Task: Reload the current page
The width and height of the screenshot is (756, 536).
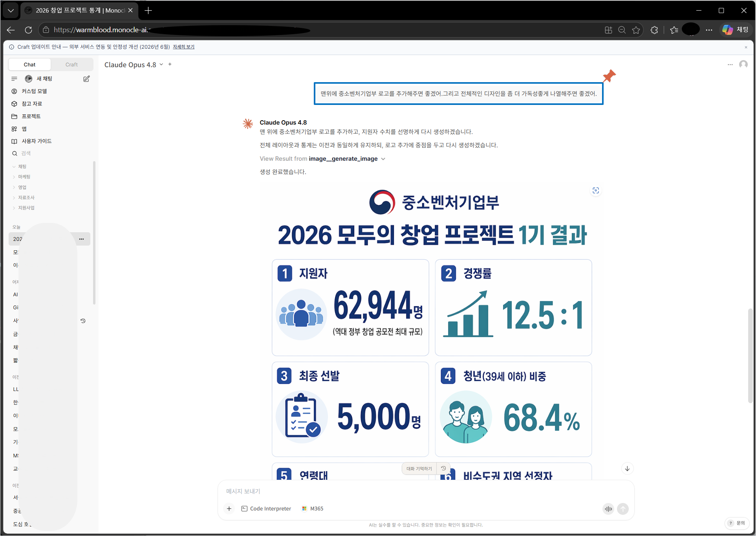Action: point(28,30)
